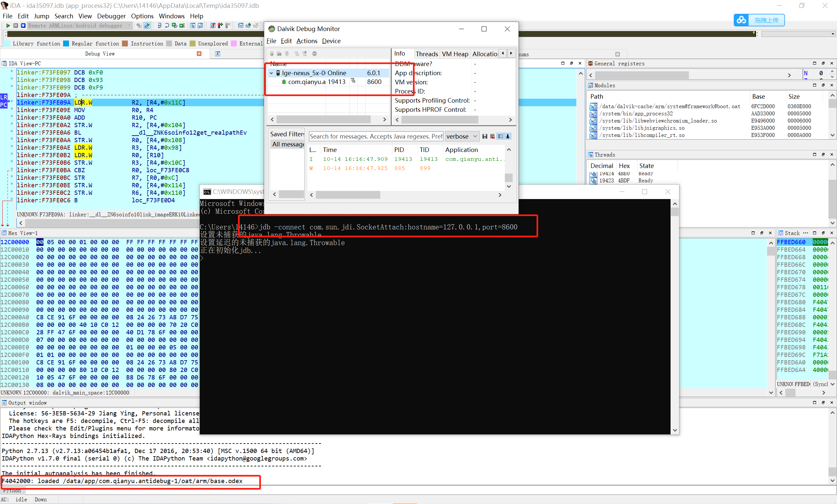
Task: Start the debugger process with the green play icon
Action: click(8, 25)
